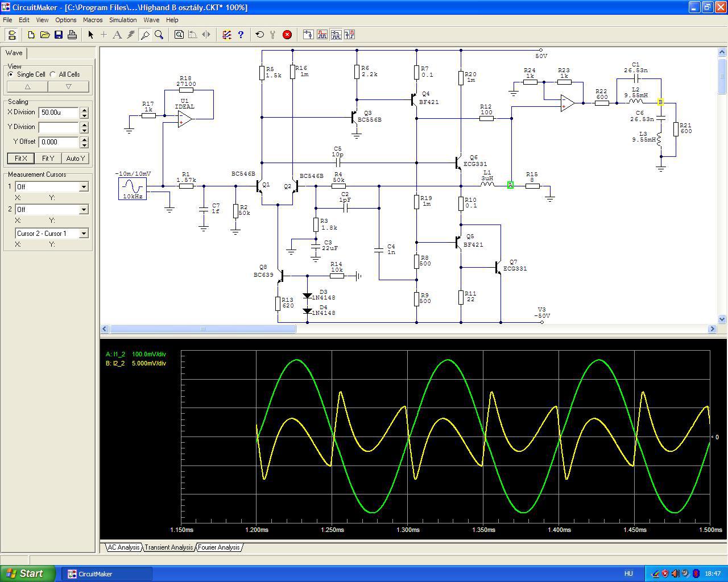This screenshot has height=582, width=728.
Task: Select the All Cells radio button
Action: 53,74
